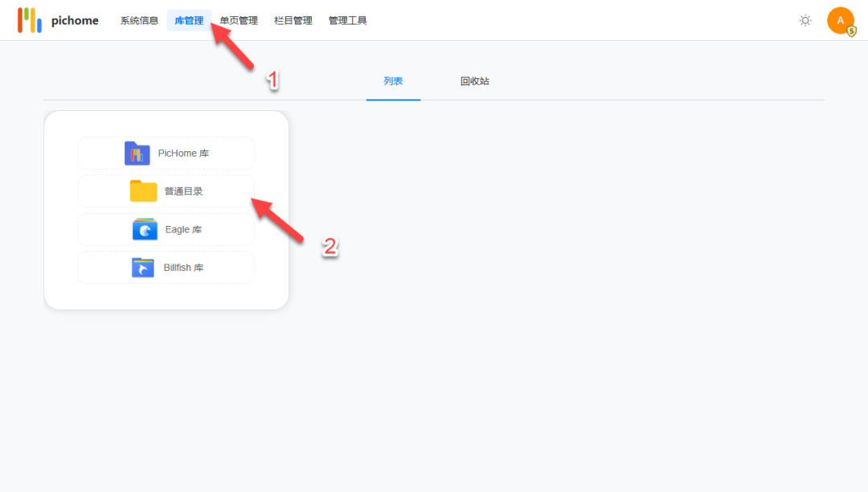Click the pichome logo icon
The image size is (868, 492).
[30, 20]
